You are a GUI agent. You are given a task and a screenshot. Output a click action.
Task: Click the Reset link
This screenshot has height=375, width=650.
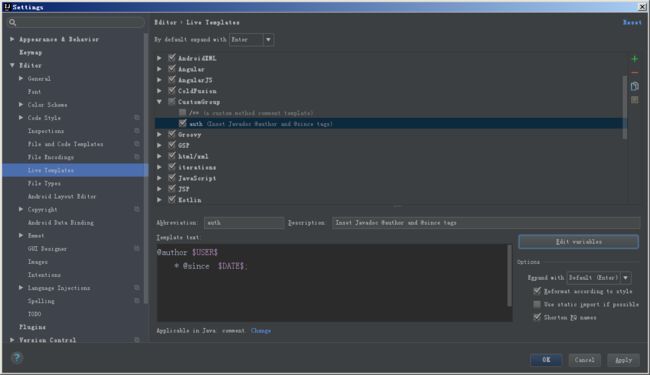click(x=632, y=22)
